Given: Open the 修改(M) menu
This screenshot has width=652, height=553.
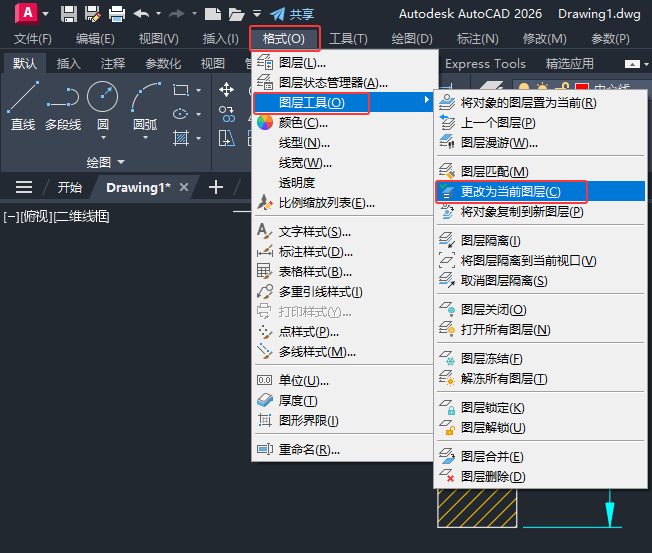Looking at the screenshot, I should (545, 39).
